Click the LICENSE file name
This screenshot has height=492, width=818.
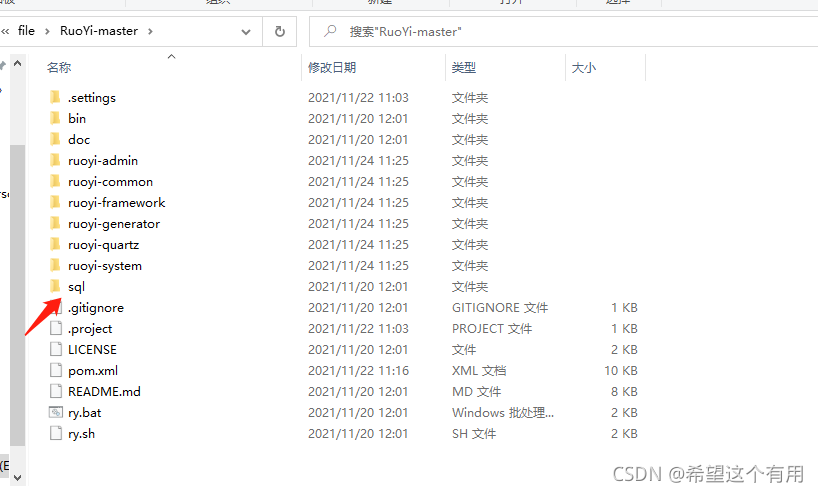pyautogui.click(x=92, y=350)
